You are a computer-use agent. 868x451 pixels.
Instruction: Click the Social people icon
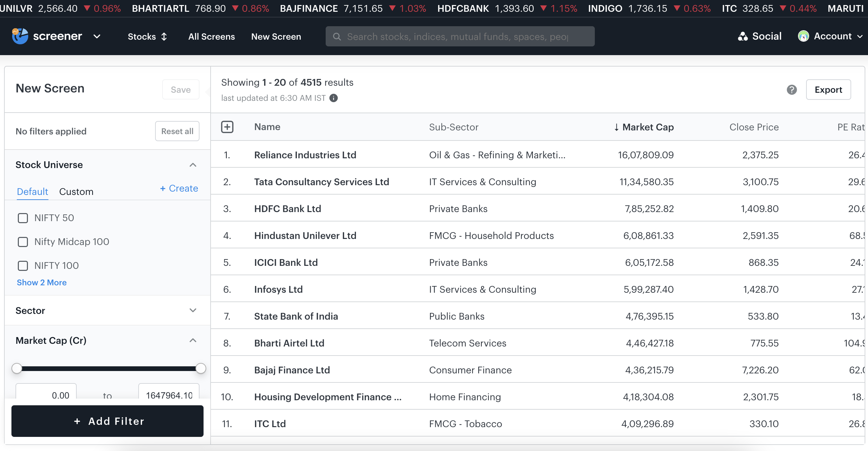[x=742, y=36]
